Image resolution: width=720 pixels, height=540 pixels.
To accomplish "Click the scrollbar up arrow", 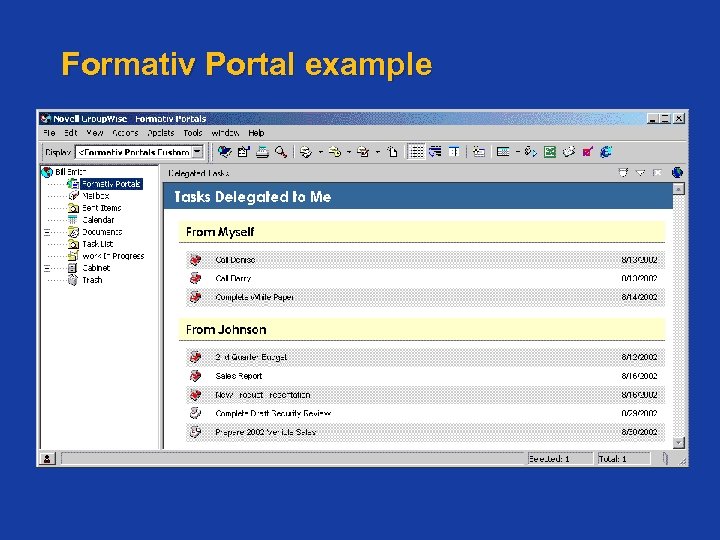I will tap(679, 189).
